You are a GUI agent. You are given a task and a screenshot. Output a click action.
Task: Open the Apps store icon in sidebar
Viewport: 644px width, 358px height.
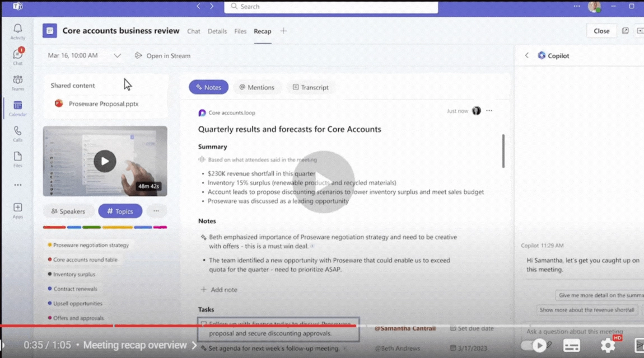click(18, 210)
